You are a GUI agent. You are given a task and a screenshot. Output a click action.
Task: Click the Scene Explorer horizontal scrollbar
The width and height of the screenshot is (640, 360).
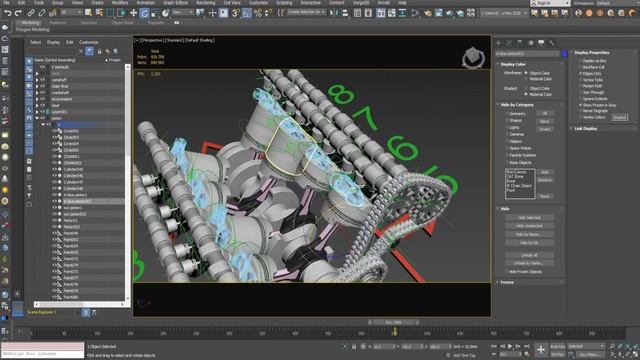[x=80, y=304]
